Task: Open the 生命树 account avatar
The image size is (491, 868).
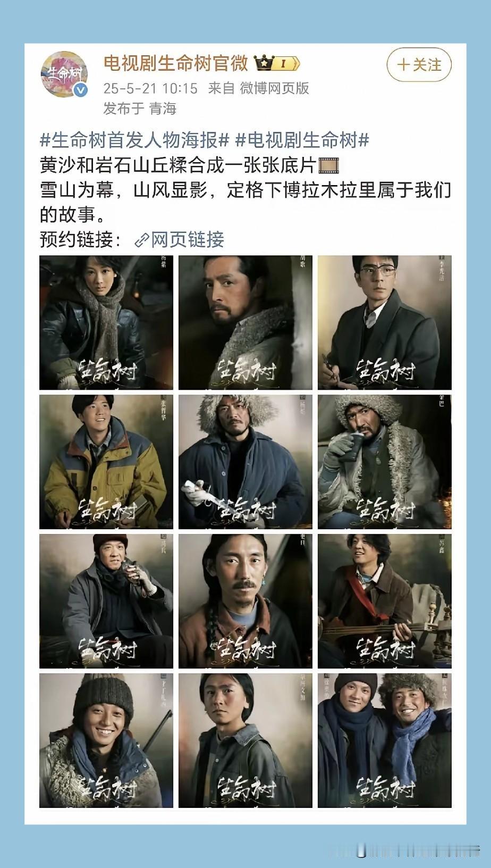Action: [x=64, y=74]
